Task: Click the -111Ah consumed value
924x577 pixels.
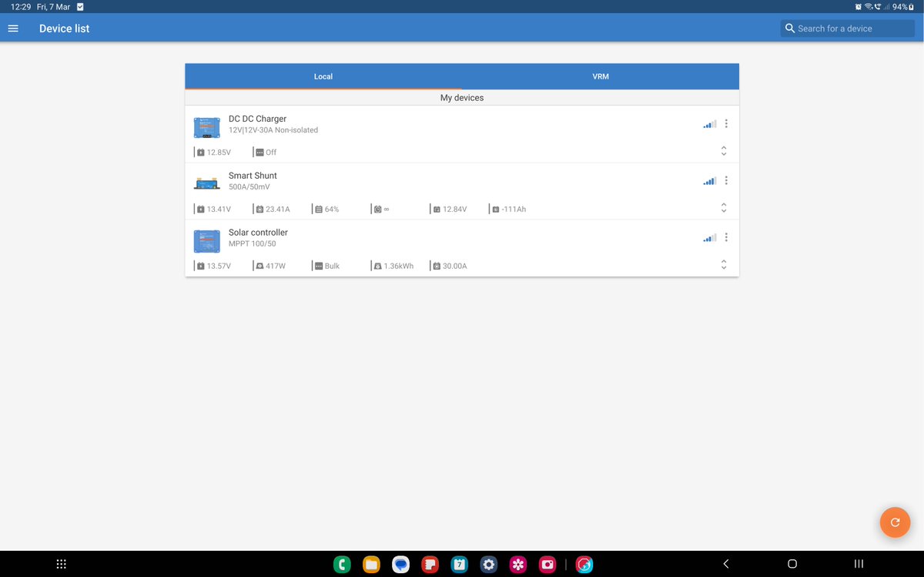Action: (x=514, y=210)
